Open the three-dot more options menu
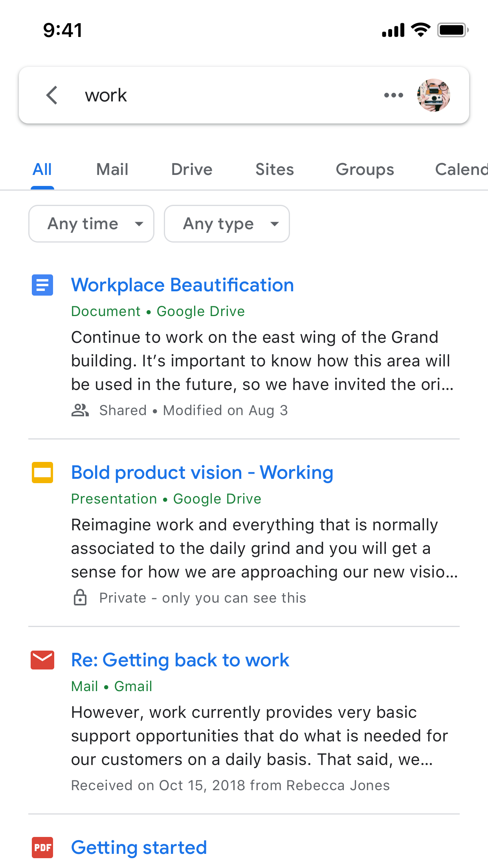This screenshot has width=488, height=868. (393, 95)
